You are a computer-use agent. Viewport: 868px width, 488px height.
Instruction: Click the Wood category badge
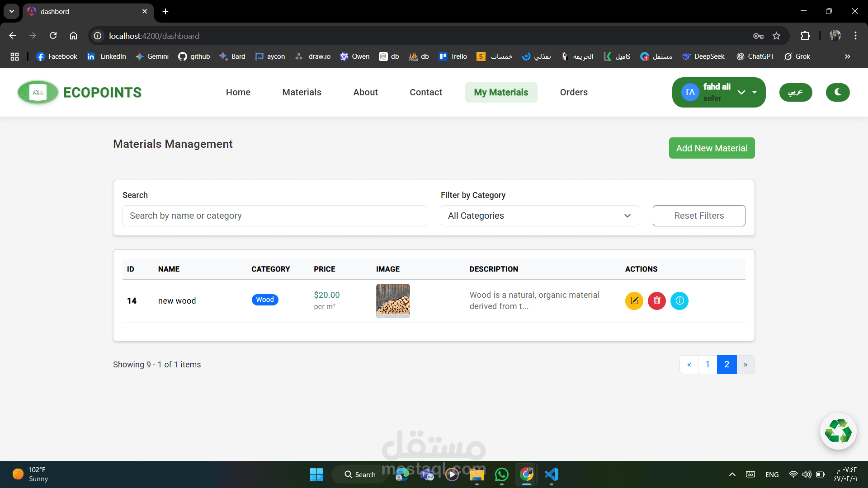point(265,300)
